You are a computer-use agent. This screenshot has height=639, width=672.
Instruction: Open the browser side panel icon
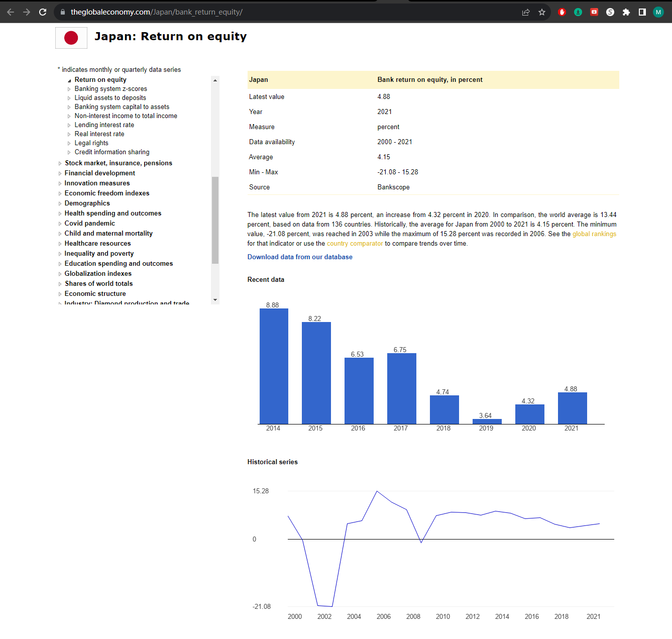point(642,12)
